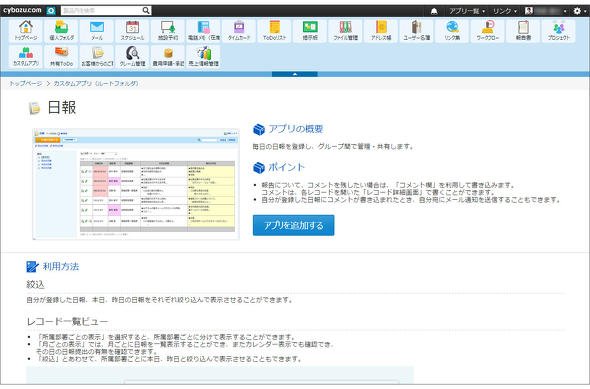The image size is (590, 389).
Task: Expand the アプリ一覧 dropdown
Action: [466, 11]
